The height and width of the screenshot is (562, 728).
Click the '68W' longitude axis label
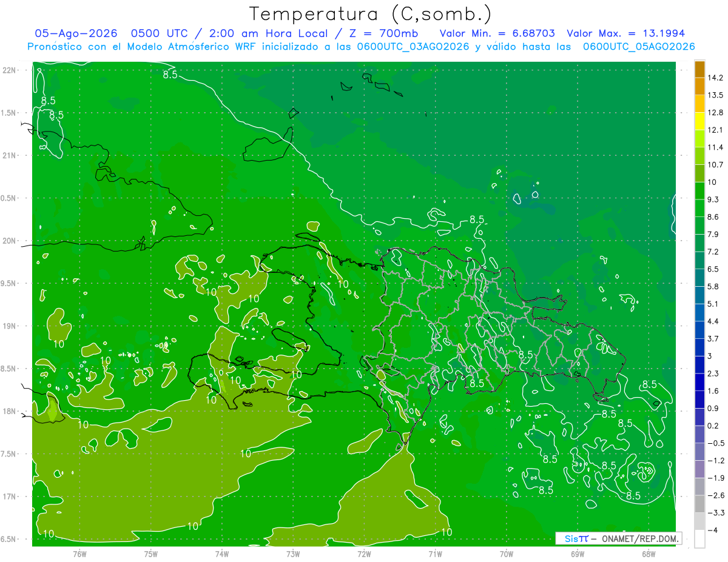coord(649,554)
